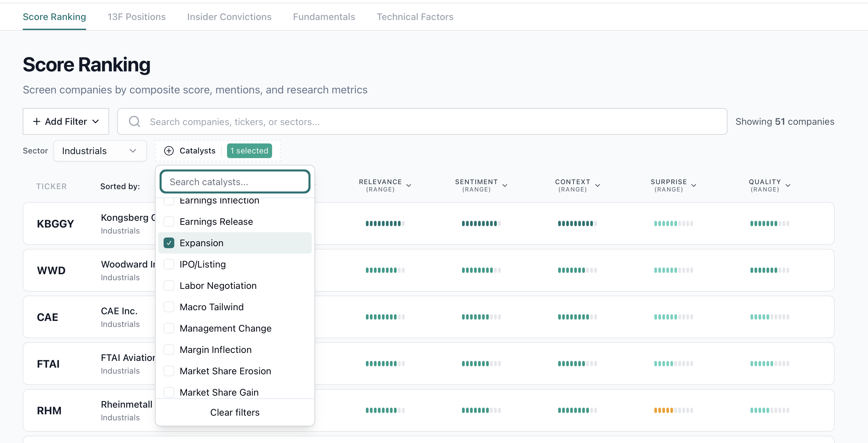Check the IPO/Listing checkbox
The image size is (868, 443).
tap(169, 264)
